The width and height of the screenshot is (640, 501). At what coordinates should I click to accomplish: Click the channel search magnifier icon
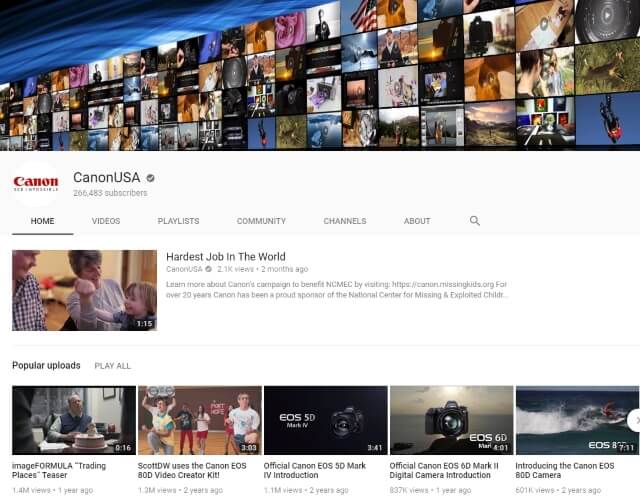[x=474, y=221]
